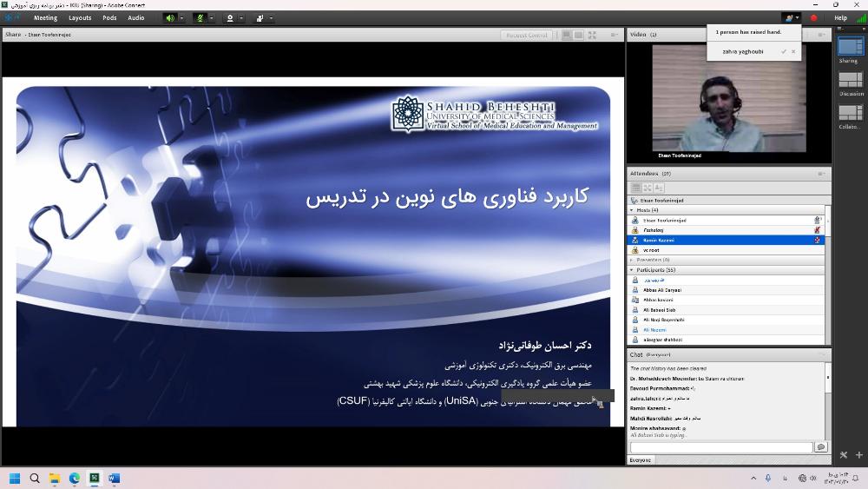Open the Meeting menu

pos(45,17)
